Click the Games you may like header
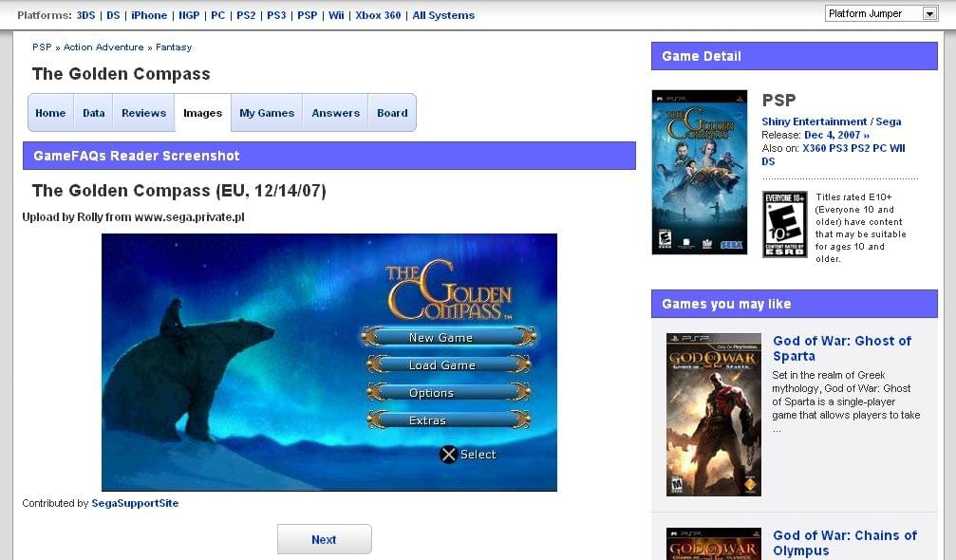Screen dimensions: 956x560 (x=795, y=304)
